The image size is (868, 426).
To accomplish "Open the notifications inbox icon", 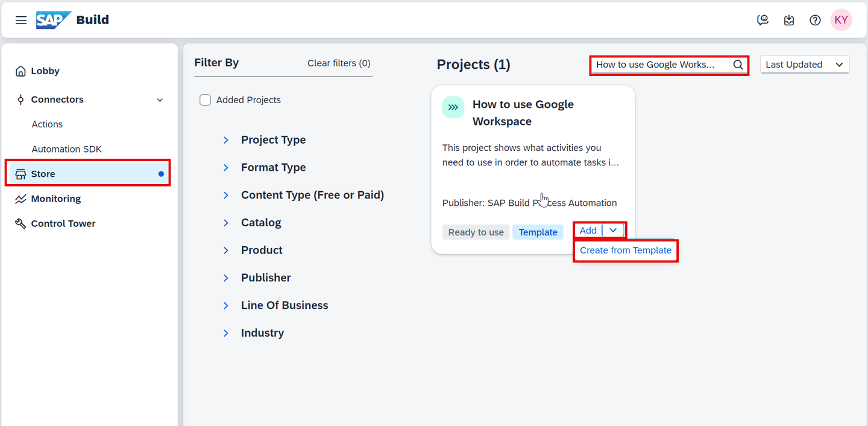I will tap(789, 20).
